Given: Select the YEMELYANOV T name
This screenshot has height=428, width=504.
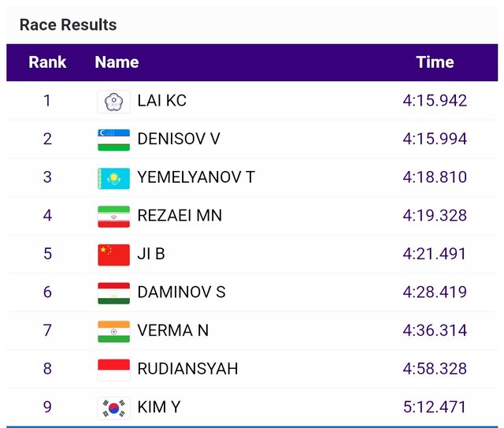Looking at the screenshot, I should tap(196, 177).
